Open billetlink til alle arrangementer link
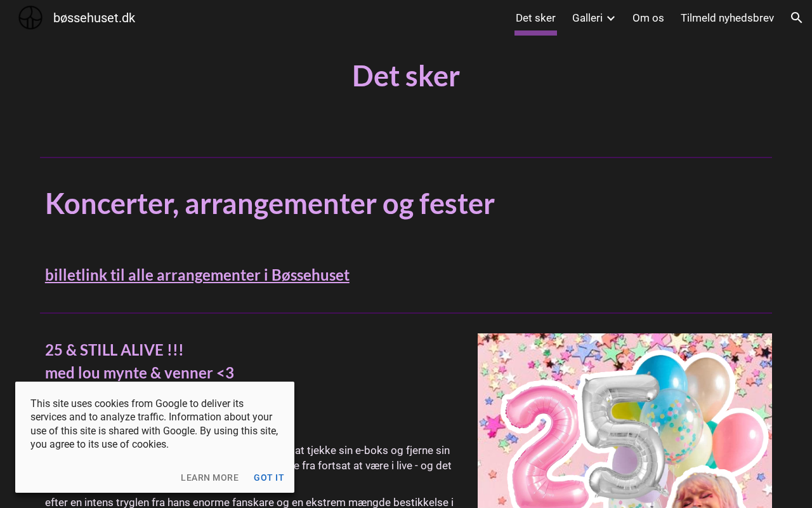Image resolution: width=812 pixels, height=508 pixels. pyautogui.click(x=197, y=275)
